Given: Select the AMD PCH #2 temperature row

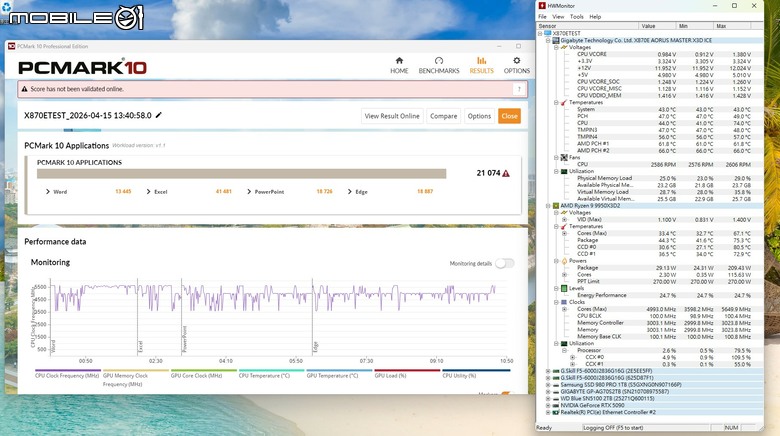Looking at the screenshot, I should [x=664, y=150].
